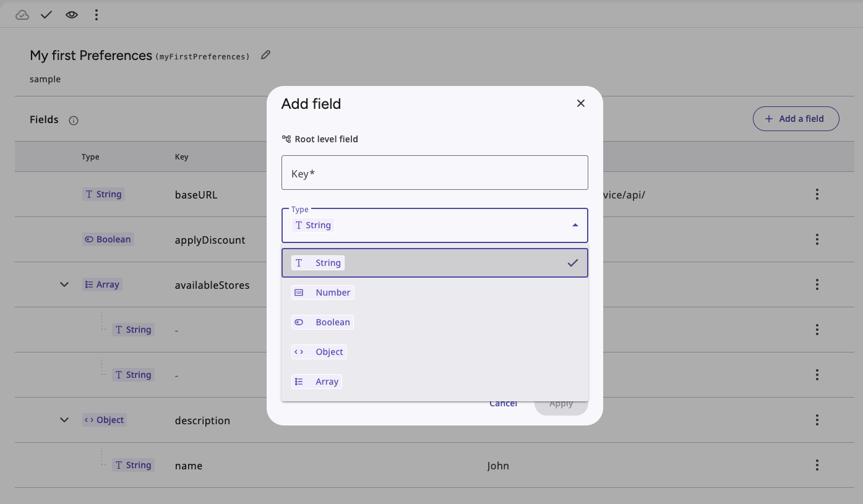Click the My first Preferences title
The height and width of the screenshot is (504, 863).
click(91, 56)
